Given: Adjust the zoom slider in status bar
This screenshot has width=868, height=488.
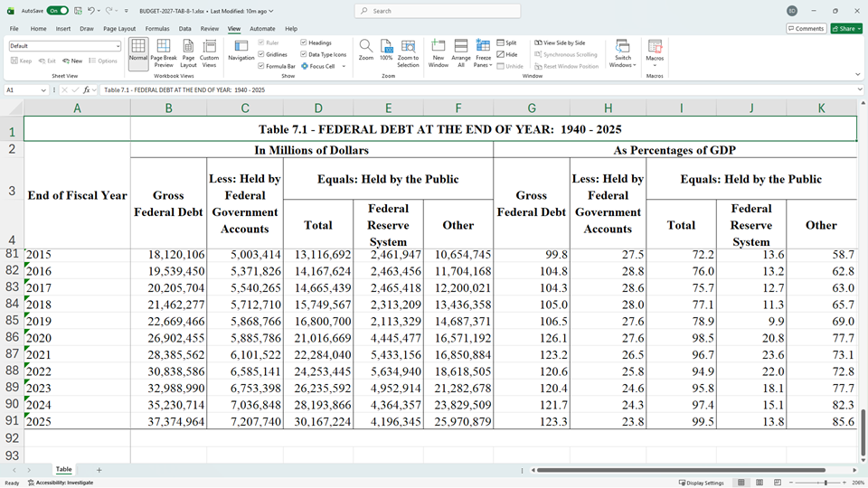Looking at the screenshot, I should click(x=826, y=483).
